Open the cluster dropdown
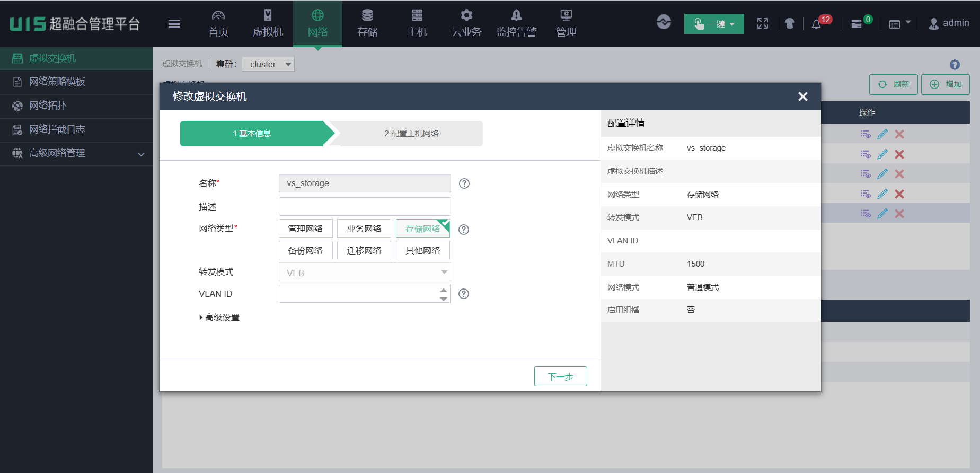This screenshot has width=980, height=473. coord(268,64)
